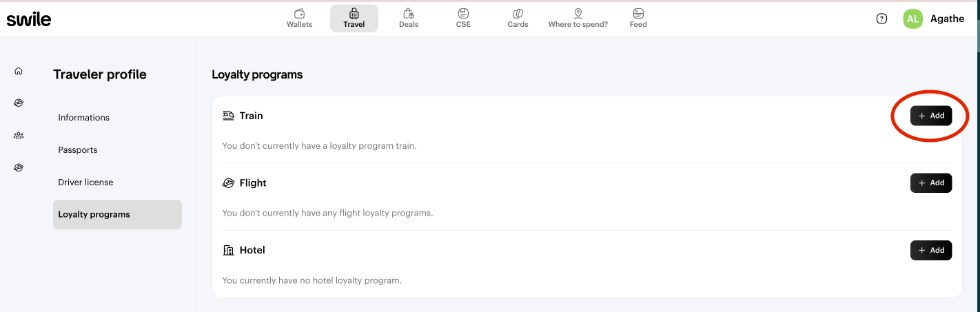Open help with the question mark icon
The image size is (980, 312).
tap(881, 19)
